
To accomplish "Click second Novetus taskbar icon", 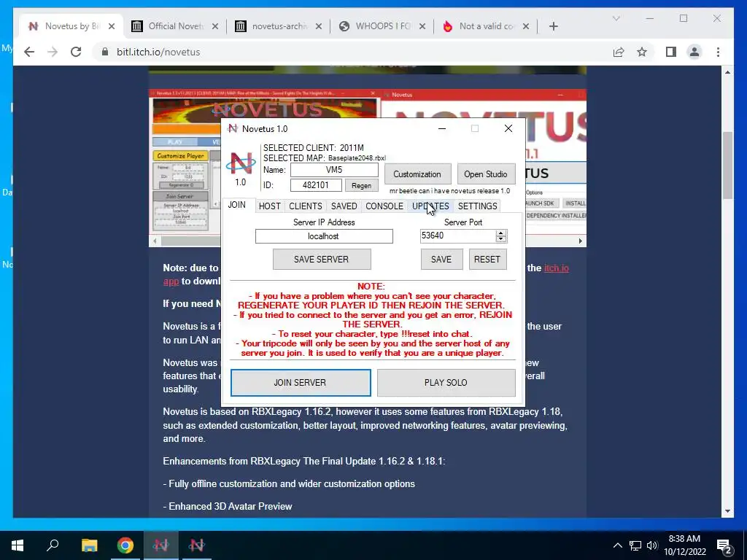I will pyautogui.click(x=196, y=545).
